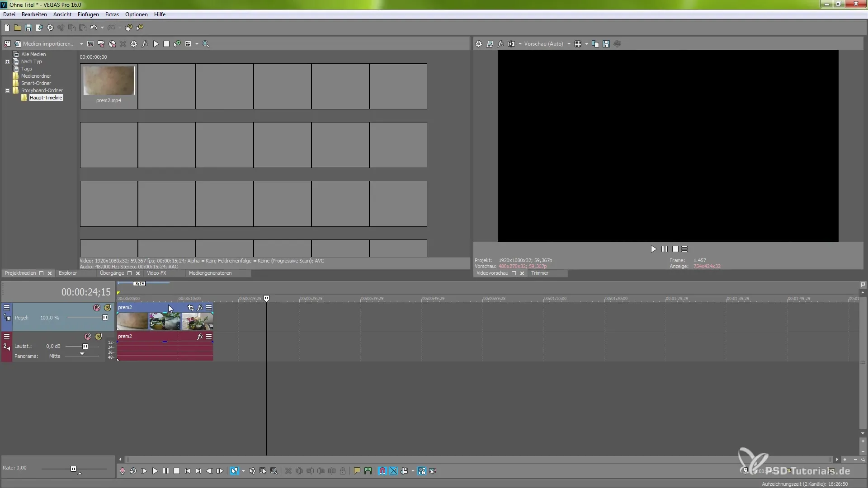Open the Project Media views dropdown arrow

pos(197,44)
